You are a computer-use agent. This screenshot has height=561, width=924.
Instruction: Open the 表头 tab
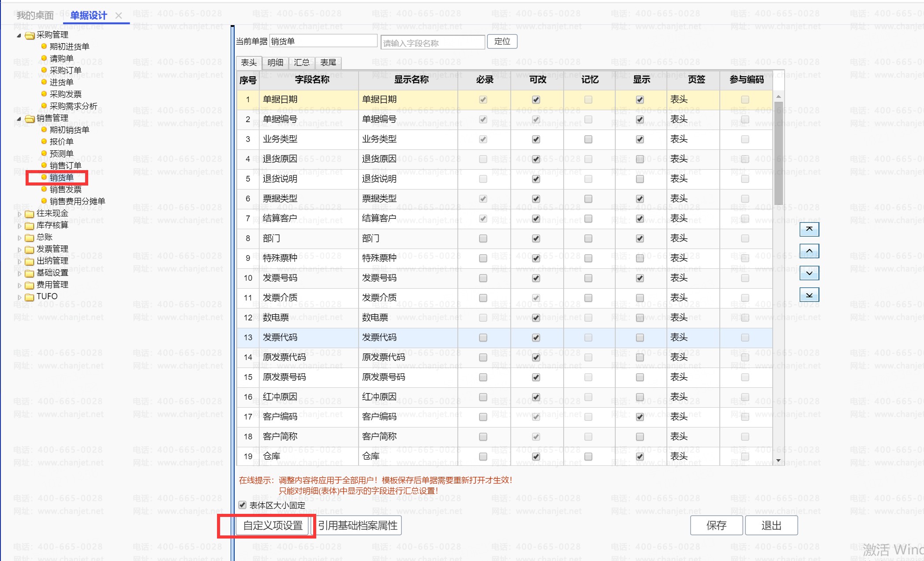pos(249,63)
